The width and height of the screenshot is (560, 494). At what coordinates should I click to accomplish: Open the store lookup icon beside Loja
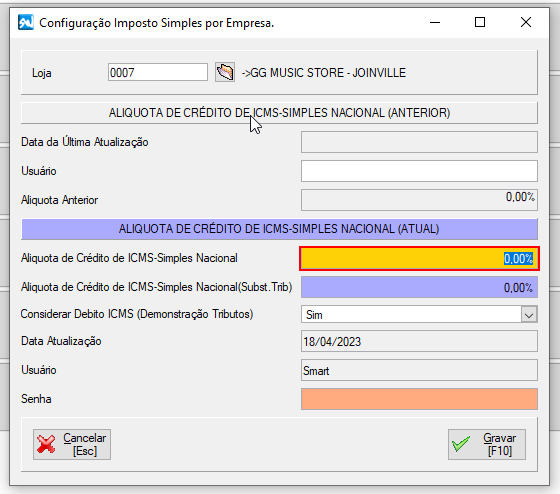[225, 73]
